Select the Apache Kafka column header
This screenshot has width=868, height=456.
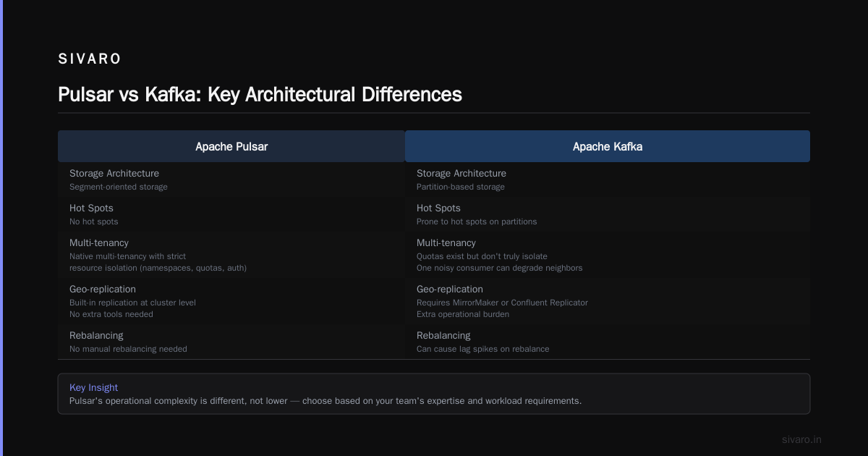tap(608, 146)
